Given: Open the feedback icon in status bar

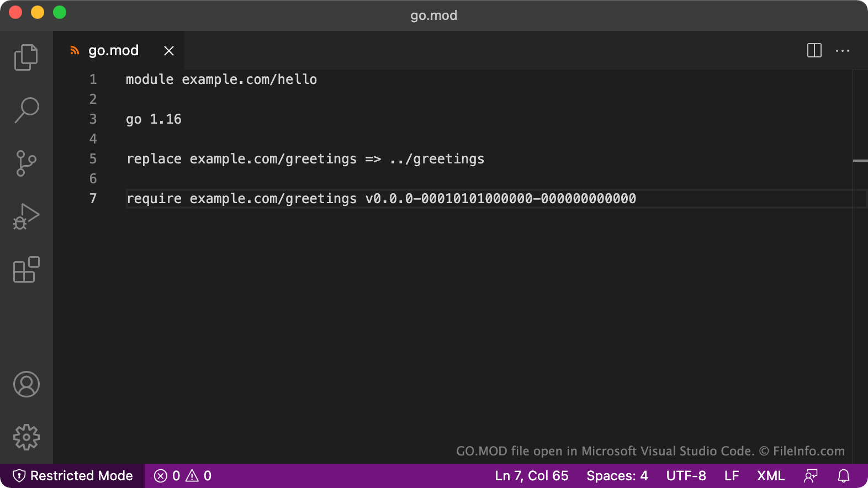Looking at the screenshot, I should click(811, 476).
